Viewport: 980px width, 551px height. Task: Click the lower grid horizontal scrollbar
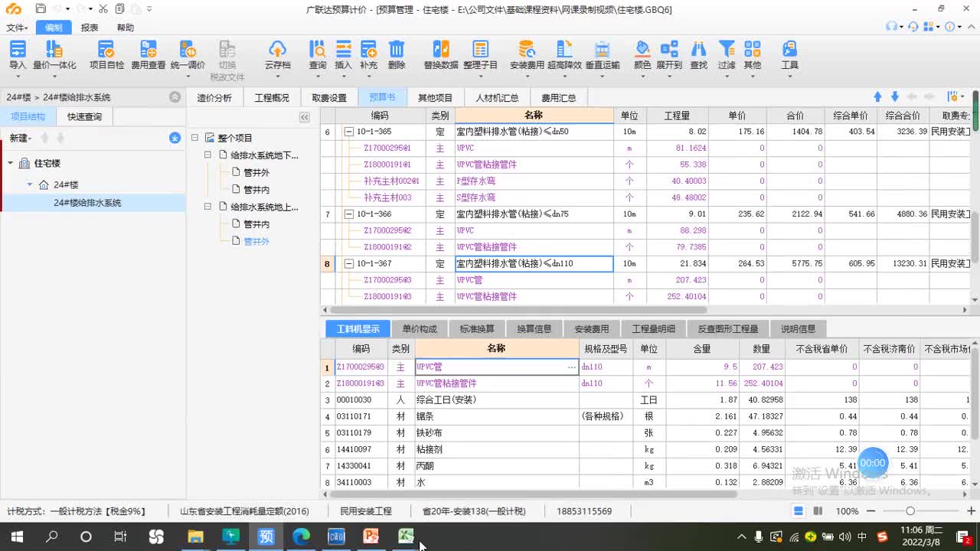(x=534, y=494)
